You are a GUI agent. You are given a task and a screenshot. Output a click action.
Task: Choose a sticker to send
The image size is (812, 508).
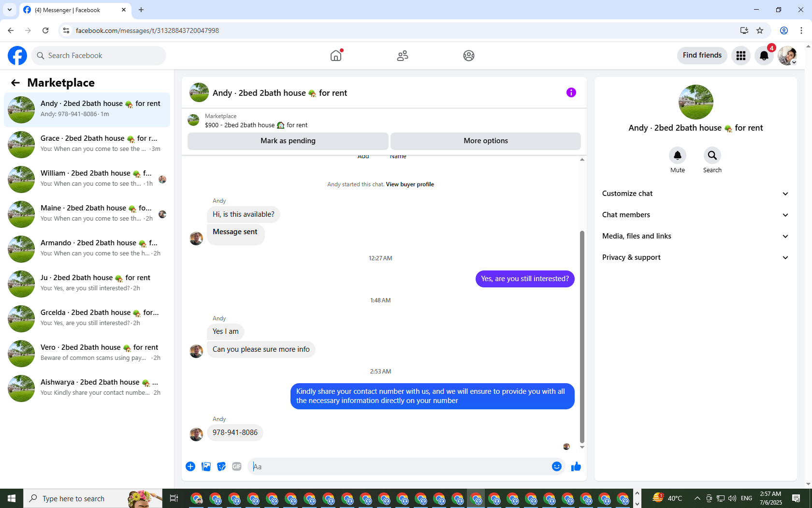tap(221, 466)
